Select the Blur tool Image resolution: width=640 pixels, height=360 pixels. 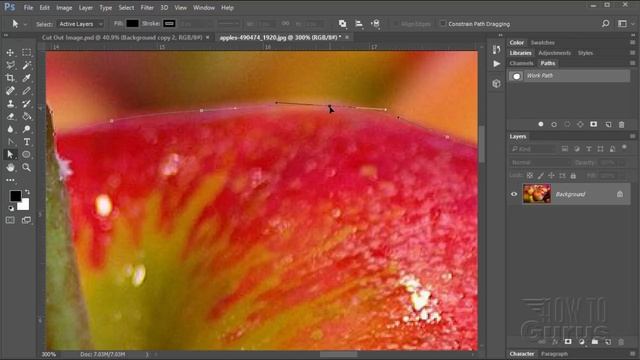click(10, 129)
